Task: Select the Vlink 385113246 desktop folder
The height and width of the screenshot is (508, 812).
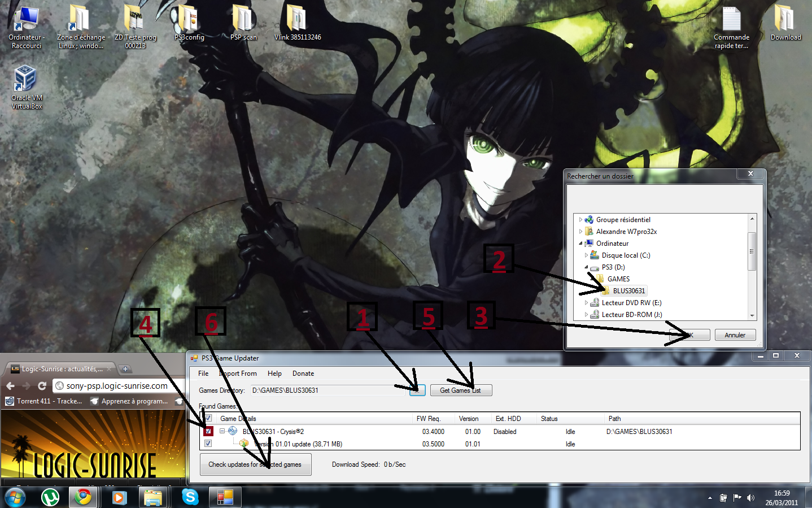Action: click(298, 24)
